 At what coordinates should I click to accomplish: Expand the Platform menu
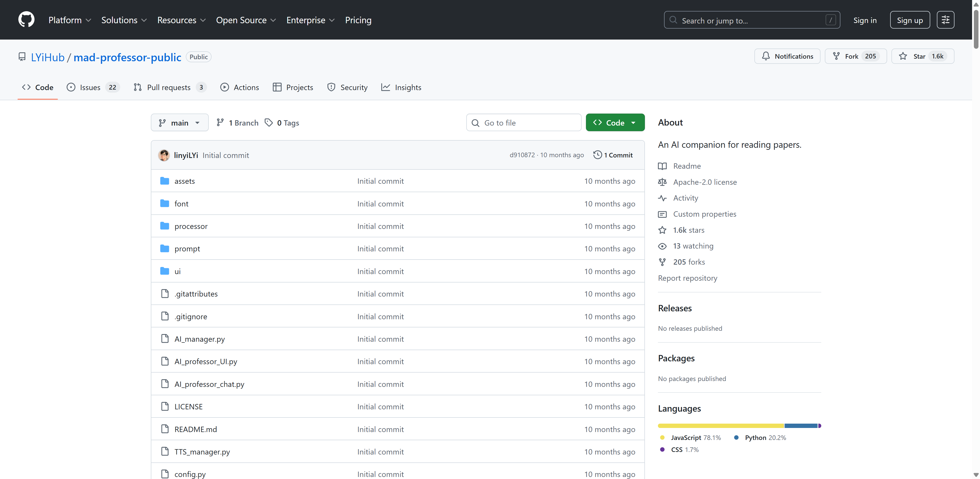tap(70, 20)
